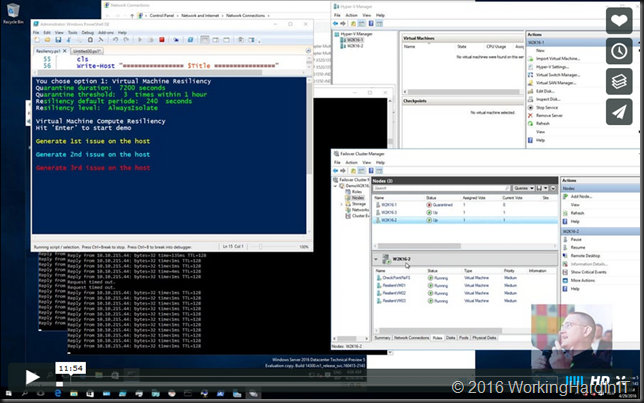The width and height of the screenshot is (644, 403).
Task: Click Show Script Pane Top layout icon
Action: [x=205, y=40]
